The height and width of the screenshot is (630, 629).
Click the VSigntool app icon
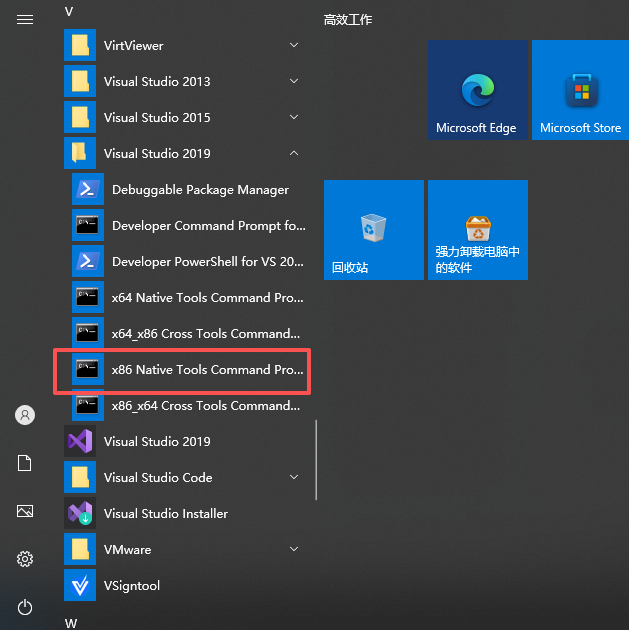click(x=80, y=585)
